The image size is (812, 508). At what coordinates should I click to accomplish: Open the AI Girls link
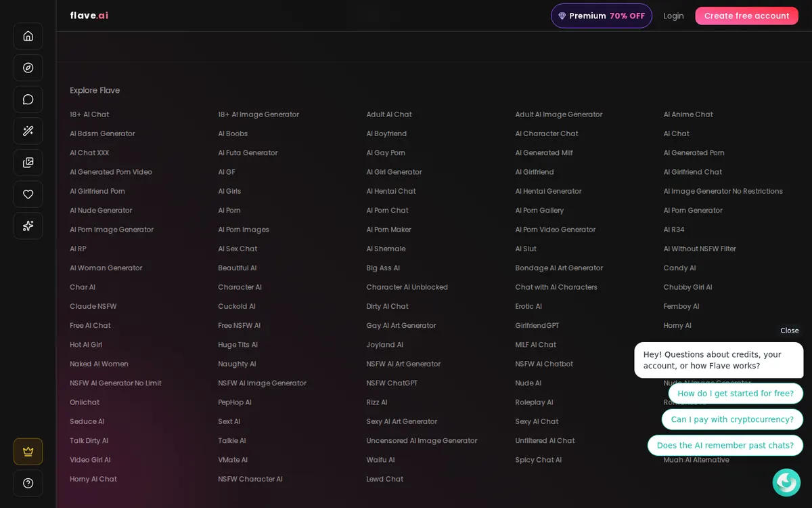tap(229, 191)
